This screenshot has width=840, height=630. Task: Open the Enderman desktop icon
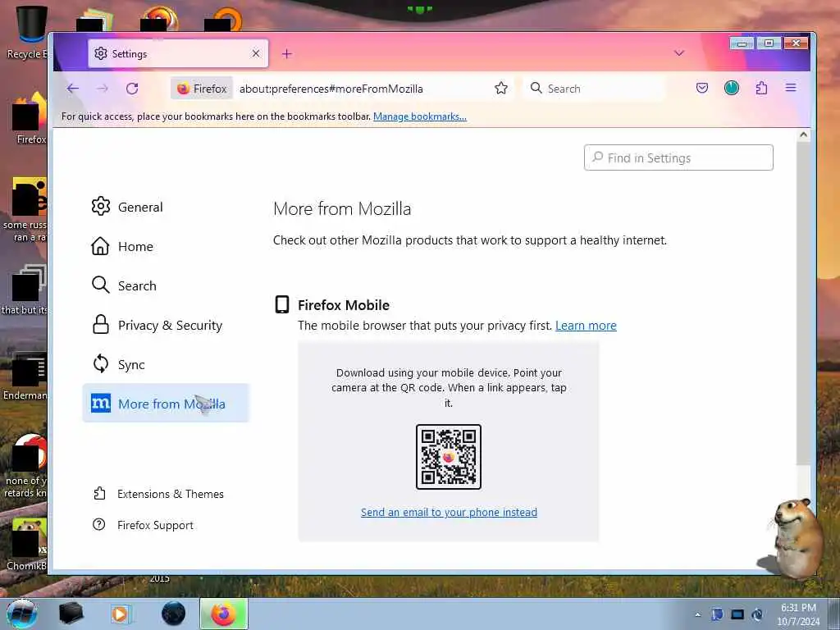[x=25, y=377]
